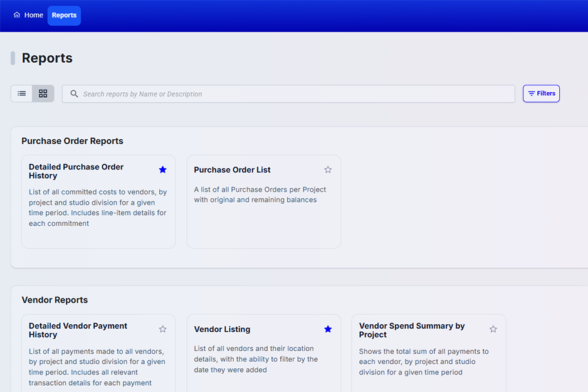The height and width of the screenshot is (392, 588).
Task: Focus the search reports input field
Action: click(295, 94)
